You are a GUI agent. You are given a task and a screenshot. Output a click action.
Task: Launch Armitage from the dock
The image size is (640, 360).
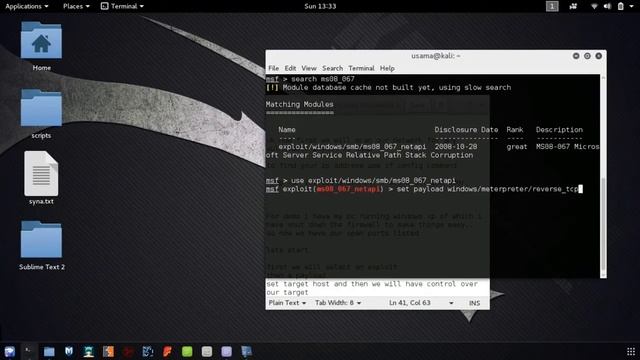click(x=89, y=351)
